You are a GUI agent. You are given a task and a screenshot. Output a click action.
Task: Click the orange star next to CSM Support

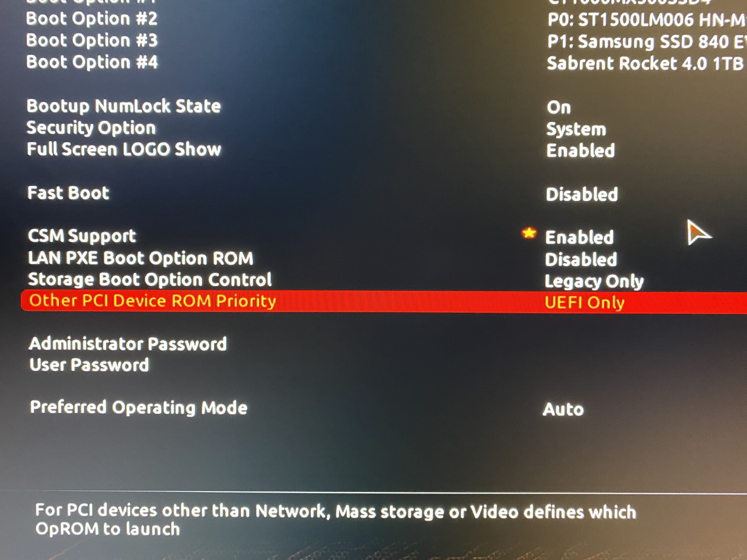click(x=529, y=233)
